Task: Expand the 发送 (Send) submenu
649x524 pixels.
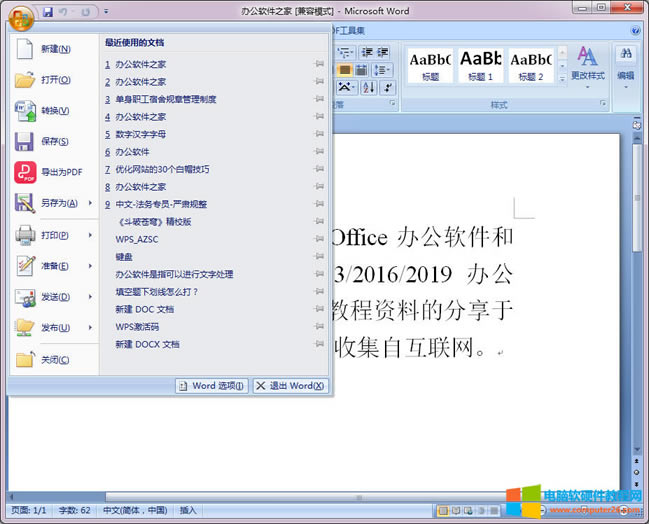Action: click(90, 297)
